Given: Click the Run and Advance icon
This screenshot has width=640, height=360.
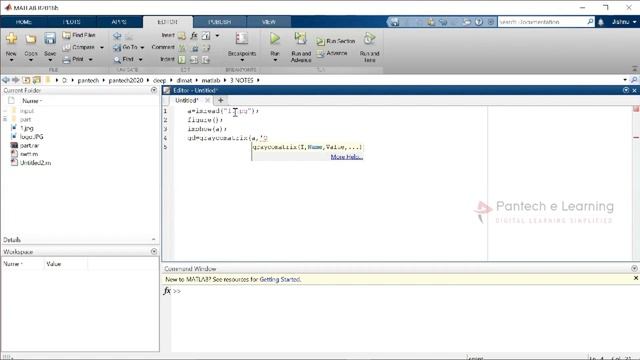Looking at the screenshot, I should click(x=301, y=39).
